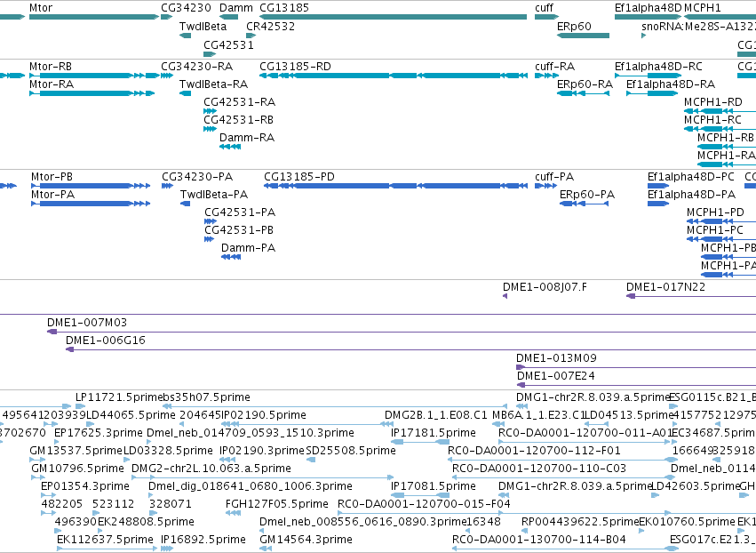756x553 pixels.
Task: Open the ERp60-PA protein label
Action: click(587, 195)
